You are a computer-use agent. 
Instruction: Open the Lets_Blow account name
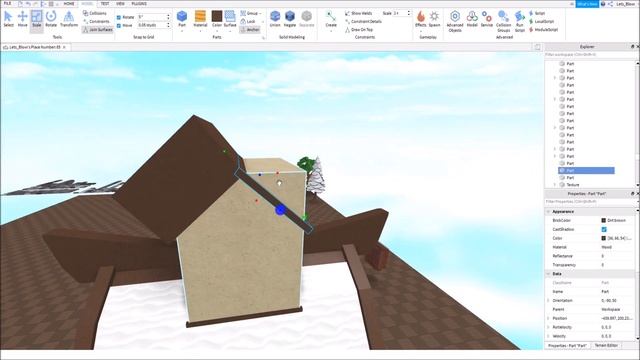tap(626, 4)
